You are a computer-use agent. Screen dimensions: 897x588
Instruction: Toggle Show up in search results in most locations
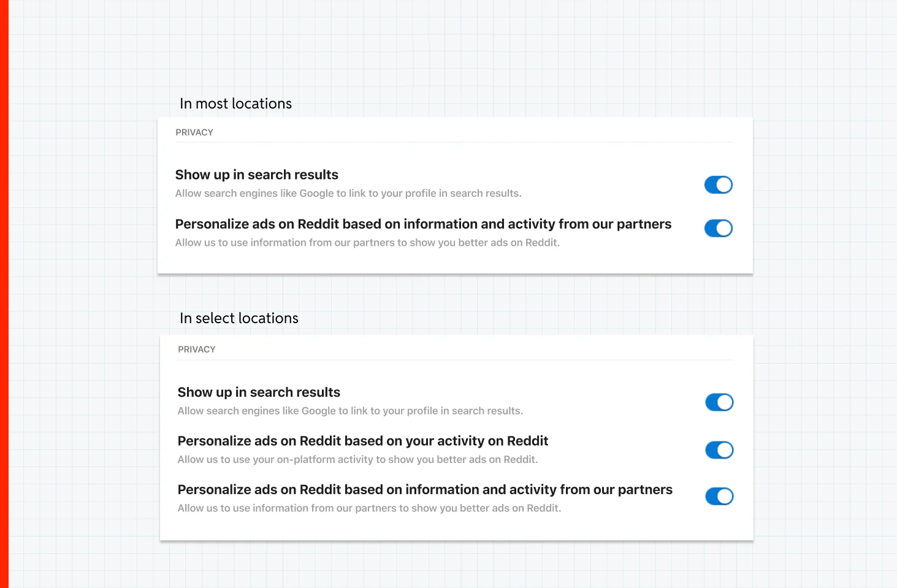718,185
